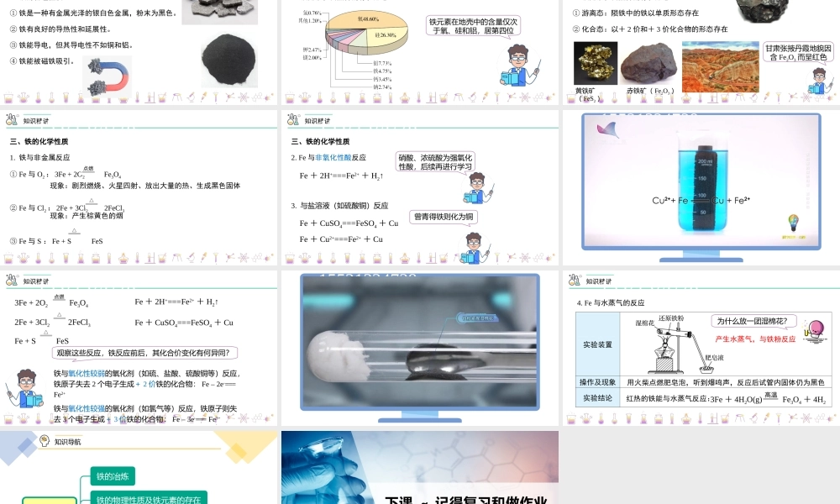Click the bubble 铁元素在地壳中的含量仅次于氧、硅和铝
Image resolution: width=840 pixels, height=504 pixels.
click(x=473, y=26)
